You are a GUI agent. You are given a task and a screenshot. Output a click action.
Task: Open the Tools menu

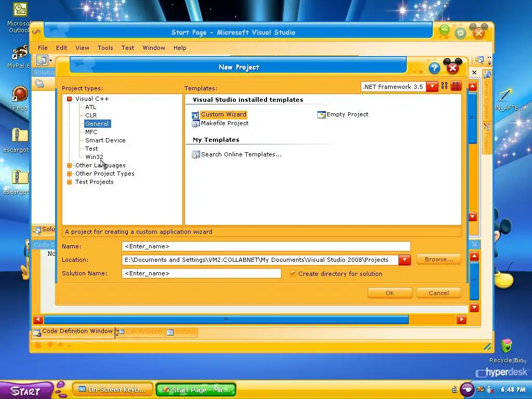105,48
